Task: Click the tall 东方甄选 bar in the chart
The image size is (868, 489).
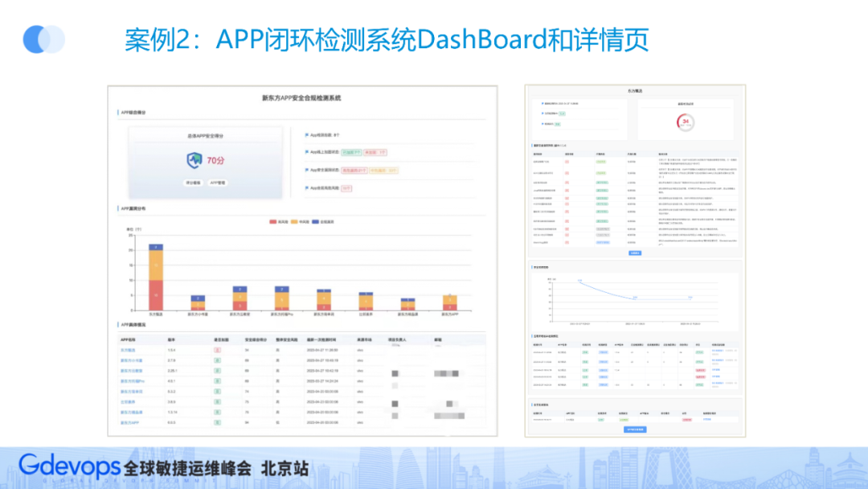Action: 156,277
